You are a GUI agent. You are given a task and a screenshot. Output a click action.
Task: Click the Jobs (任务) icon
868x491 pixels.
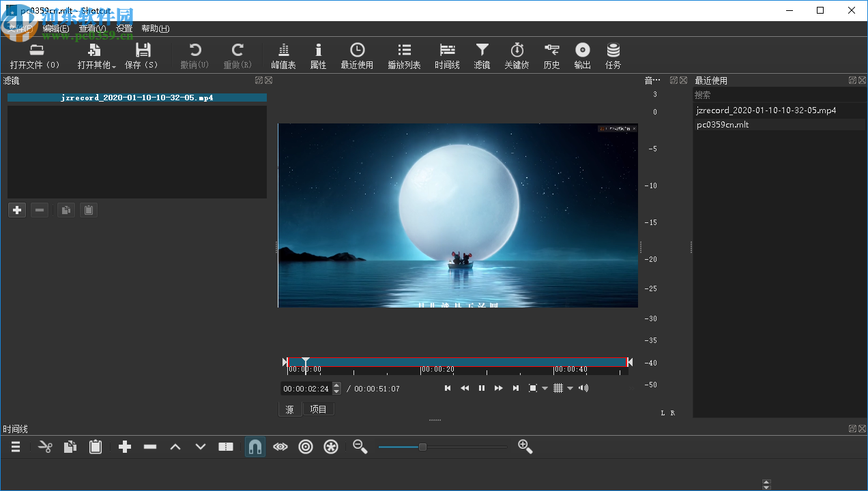(613, 56)
